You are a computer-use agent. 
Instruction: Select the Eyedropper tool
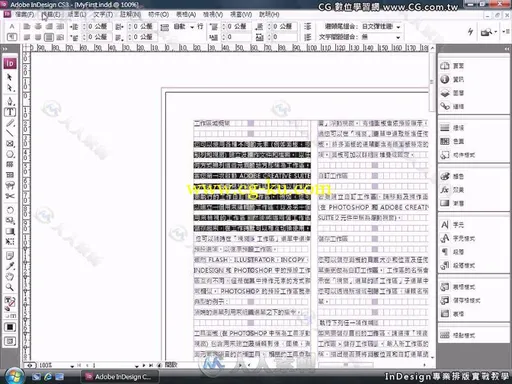10,266
